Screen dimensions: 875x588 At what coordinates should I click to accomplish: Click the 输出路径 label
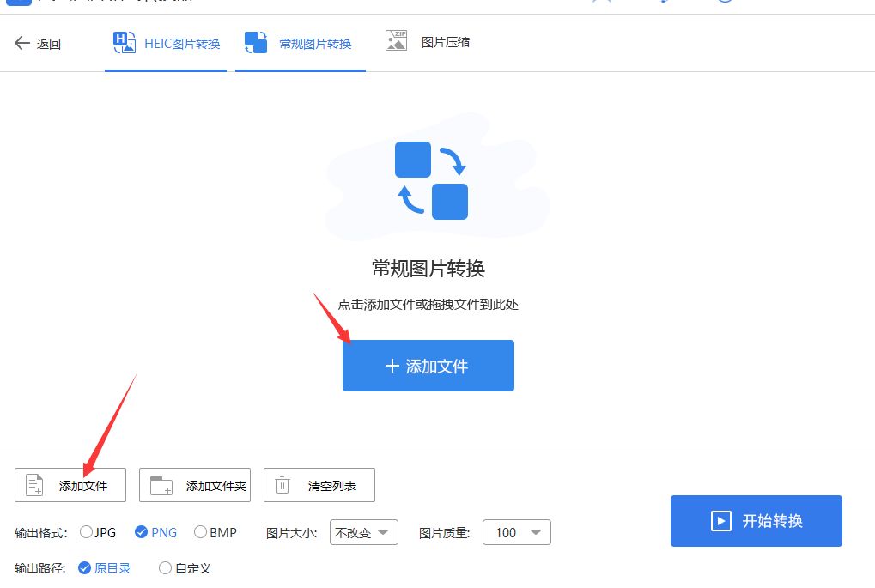[x=40, y=568]
